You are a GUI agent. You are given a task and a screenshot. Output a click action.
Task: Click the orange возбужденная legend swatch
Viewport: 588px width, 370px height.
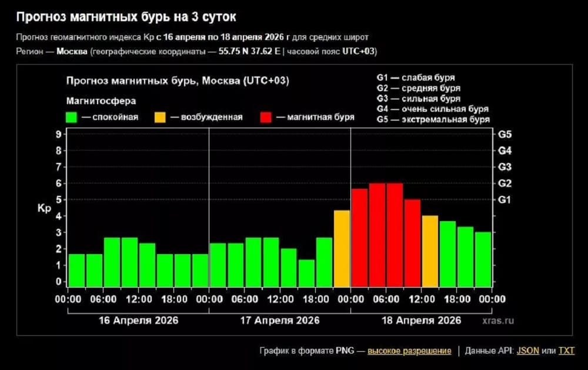tap(160, 117)
